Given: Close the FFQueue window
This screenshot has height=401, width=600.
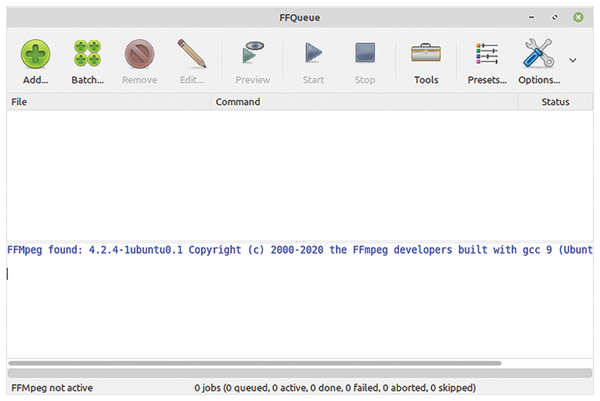Looking at the screenshot, I should coord(578,17).
